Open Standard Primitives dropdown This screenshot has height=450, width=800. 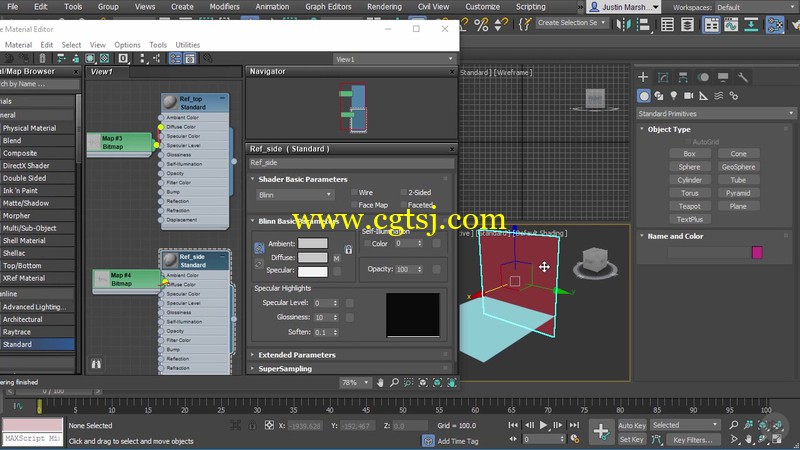pyautogui.click(x=716, y=114)
